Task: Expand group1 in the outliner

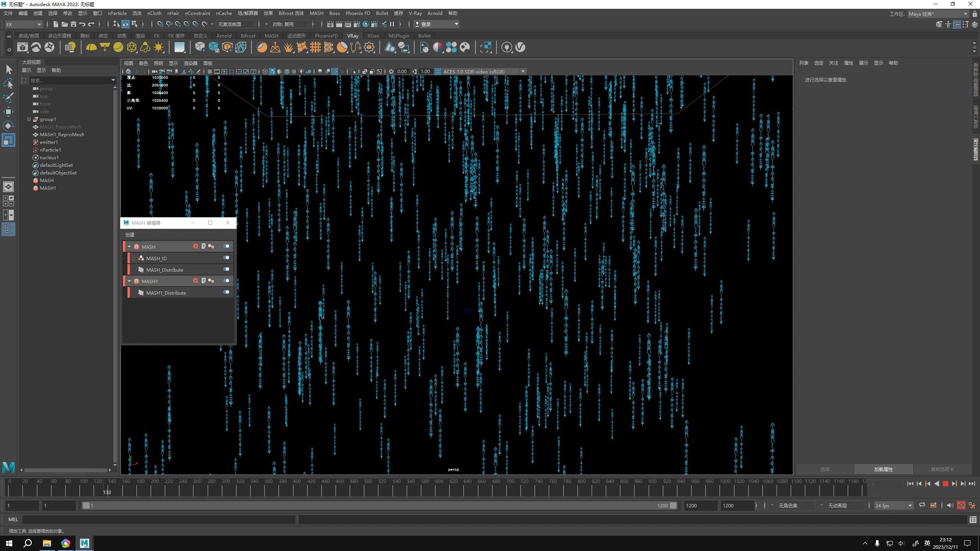Action: [29, 119]
